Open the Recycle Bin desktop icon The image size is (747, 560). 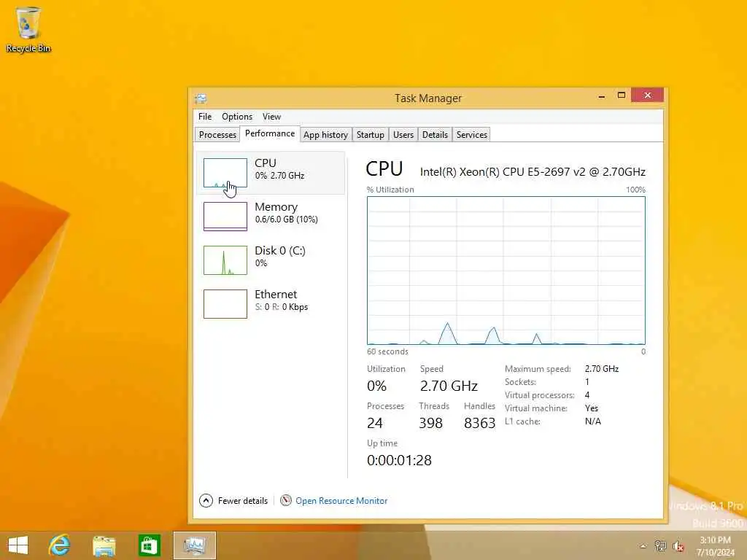(x=28, y=29)
